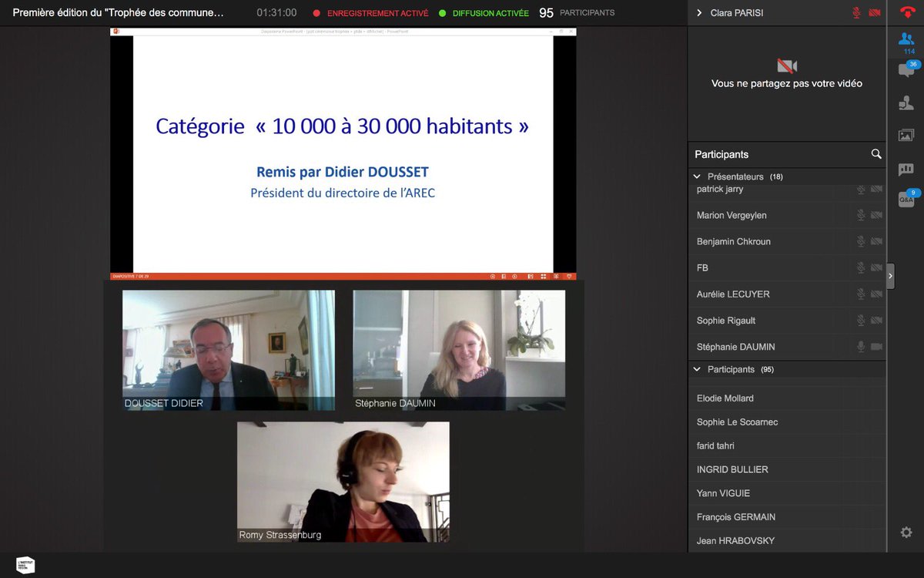Image resolution: width=924 pixels, height=578 pixels.
Task: Collapse the Présentateurs (18) group
Action: tap(698, 176)
